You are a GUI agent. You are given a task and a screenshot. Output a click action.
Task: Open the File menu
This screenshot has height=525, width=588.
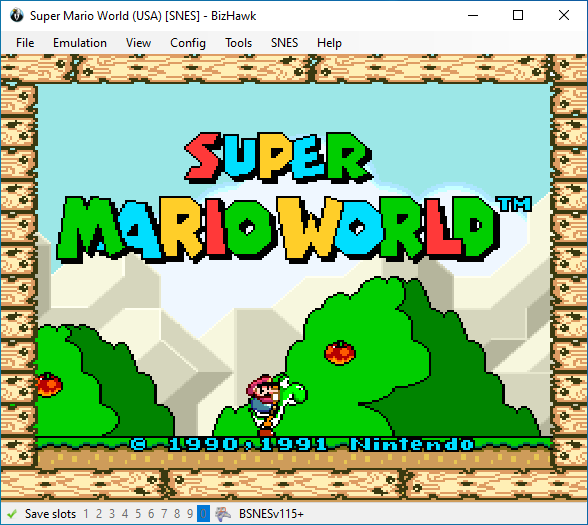pos(25,43)
